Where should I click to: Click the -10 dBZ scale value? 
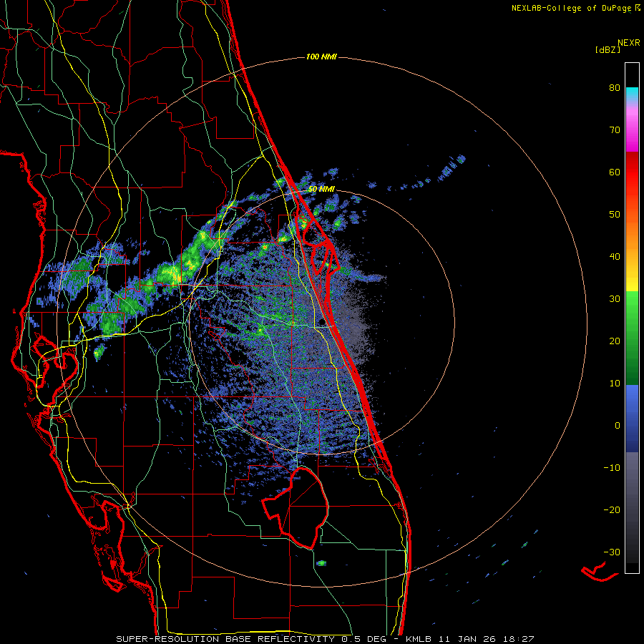pyautogui.click(x=612, y=468)
